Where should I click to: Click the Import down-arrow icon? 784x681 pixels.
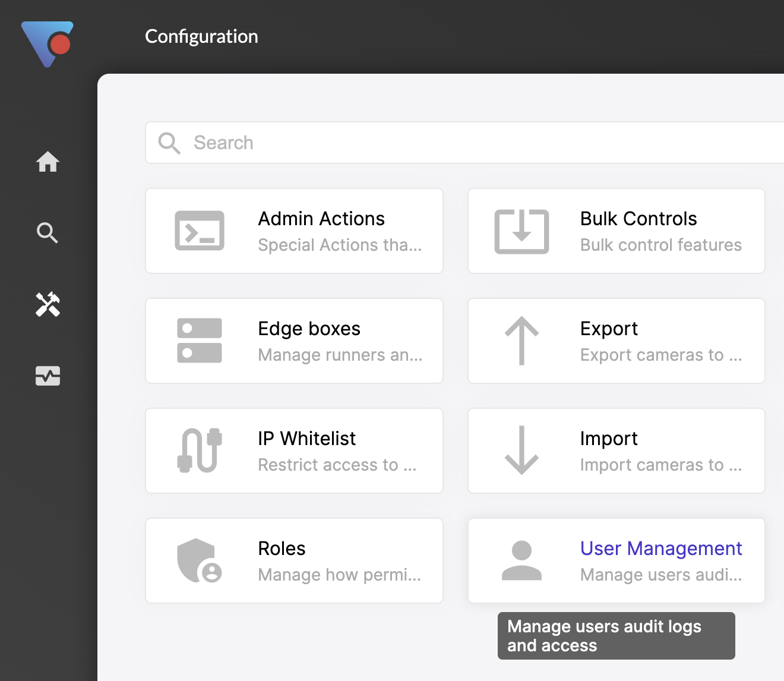pyautogui.click(x=521, y=450)
